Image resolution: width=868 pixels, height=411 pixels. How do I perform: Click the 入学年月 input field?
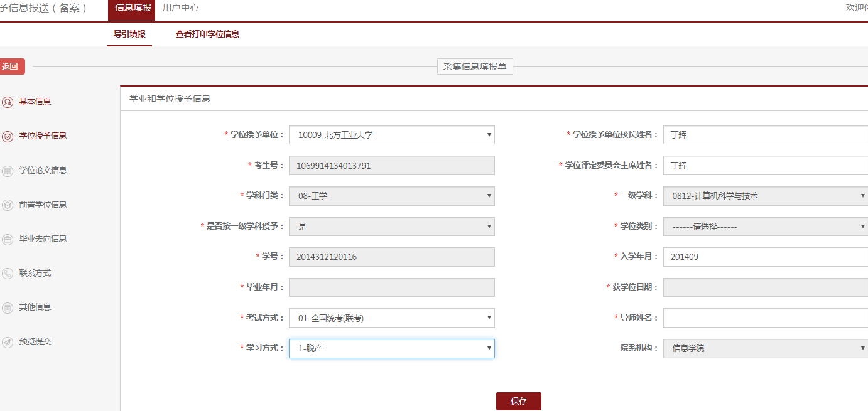[765, 257]
